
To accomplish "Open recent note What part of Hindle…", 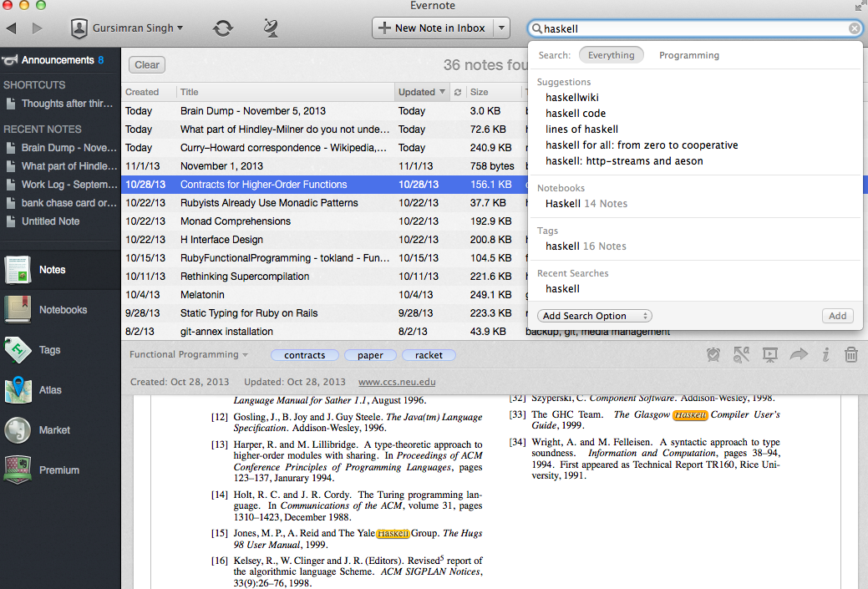I will tap(60, 166).
